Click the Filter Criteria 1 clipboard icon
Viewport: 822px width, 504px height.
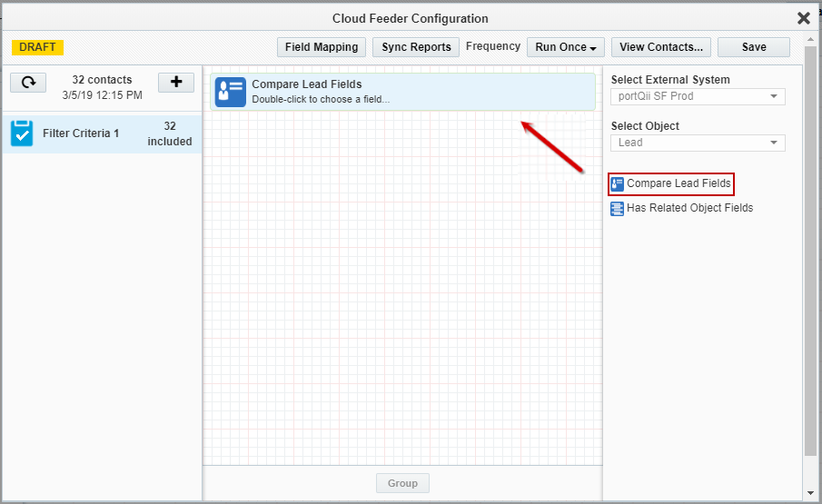point(22,133)
